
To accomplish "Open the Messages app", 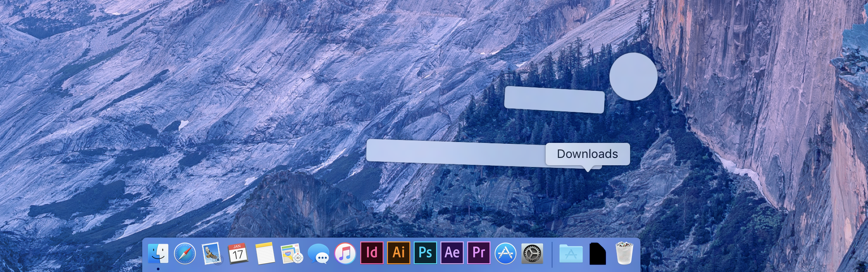I will point(318,253).
